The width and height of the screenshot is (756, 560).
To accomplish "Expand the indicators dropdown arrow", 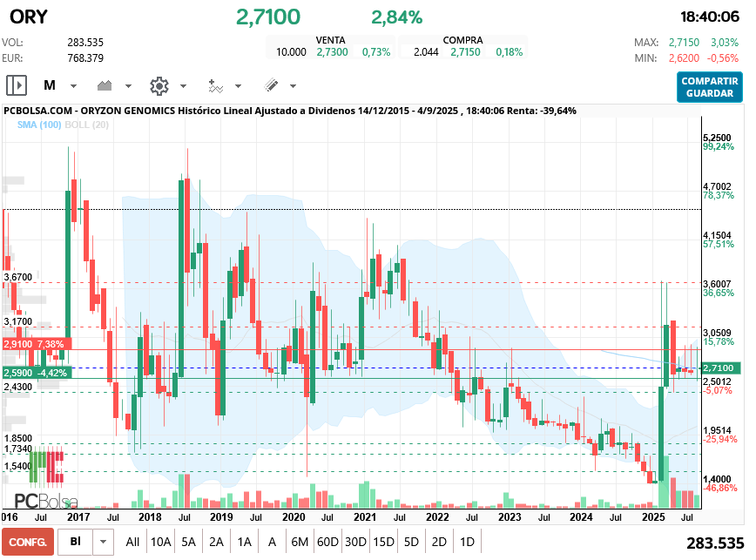I will click(238, 86).
